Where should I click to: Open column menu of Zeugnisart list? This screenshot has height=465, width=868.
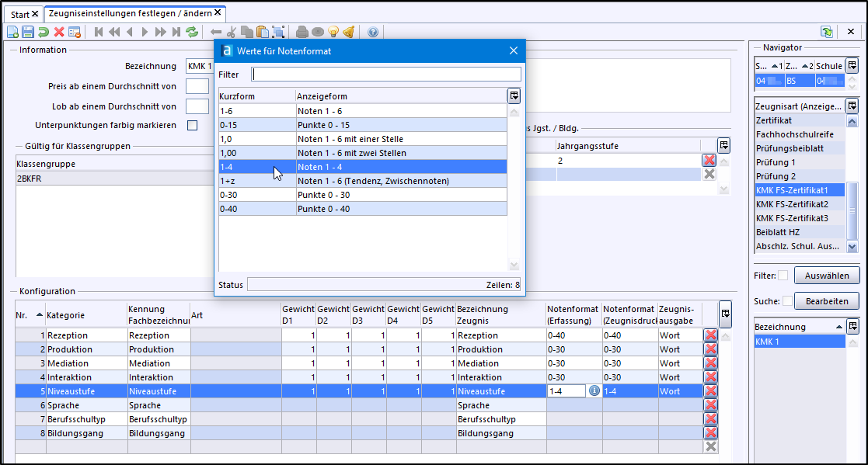pos(852,106)
